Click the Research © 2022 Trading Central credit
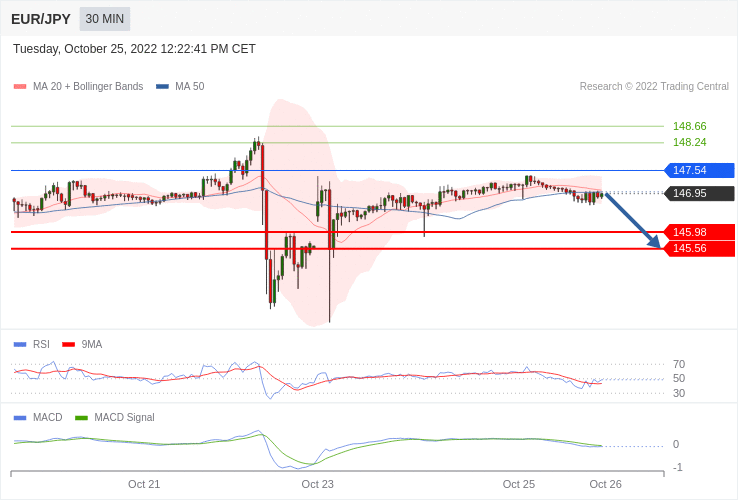 pos(654,87)
